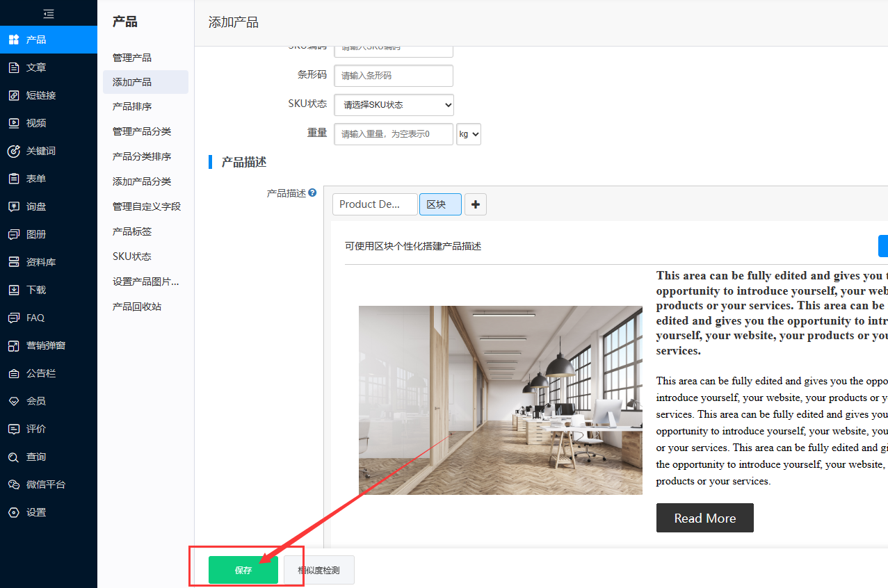Open the 询盘 inquiry icon
This screenshot has height=588, width=888.
click(x=13, y=206)
